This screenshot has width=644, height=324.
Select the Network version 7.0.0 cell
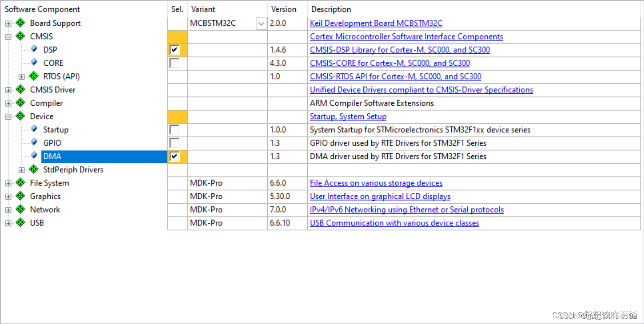[x=287, y=209]
